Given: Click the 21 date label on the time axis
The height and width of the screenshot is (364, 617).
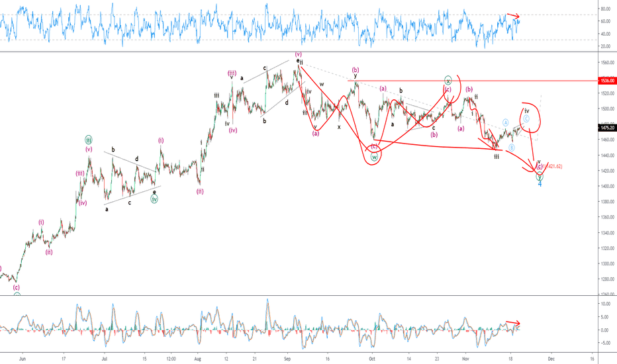Looking at the screenshot, I should click(x=255, y=359).
